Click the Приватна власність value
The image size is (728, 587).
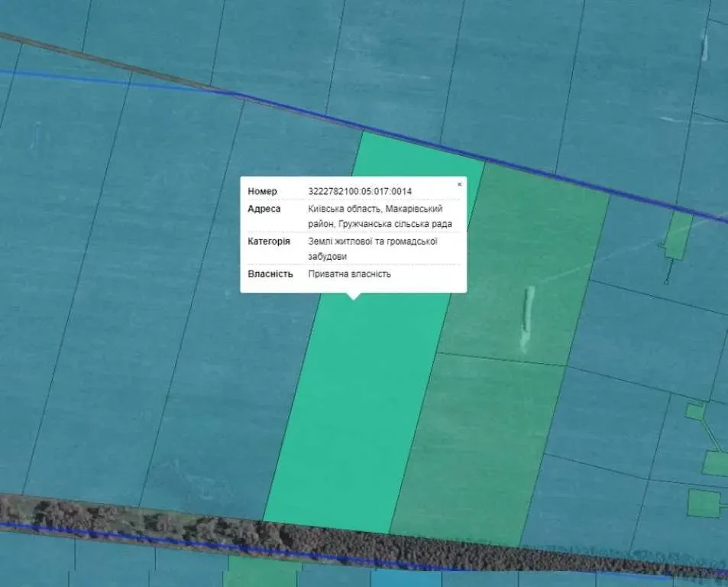pos(349,274)
